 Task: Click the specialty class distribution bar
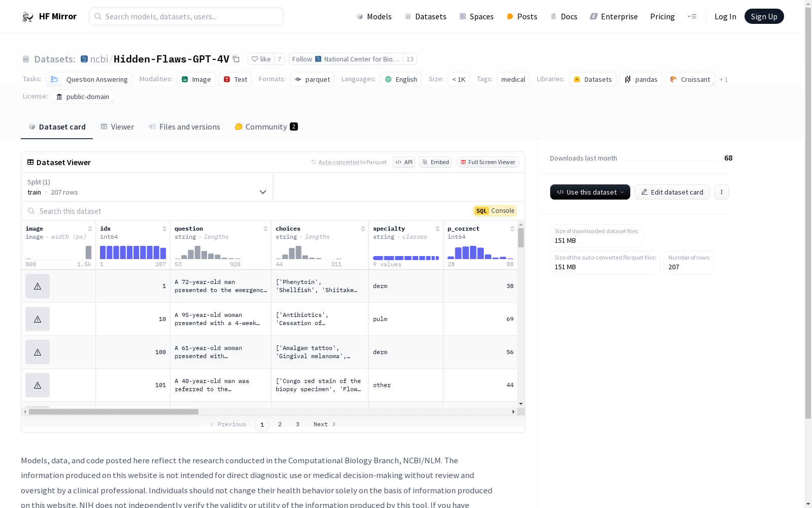point(406,258)
